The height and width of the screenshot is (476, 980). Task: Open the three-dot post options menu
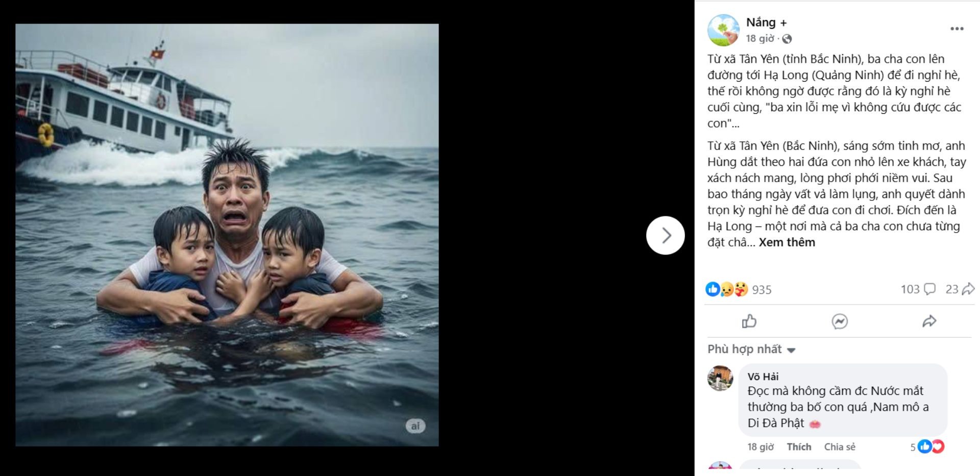(x=957, y=29)
